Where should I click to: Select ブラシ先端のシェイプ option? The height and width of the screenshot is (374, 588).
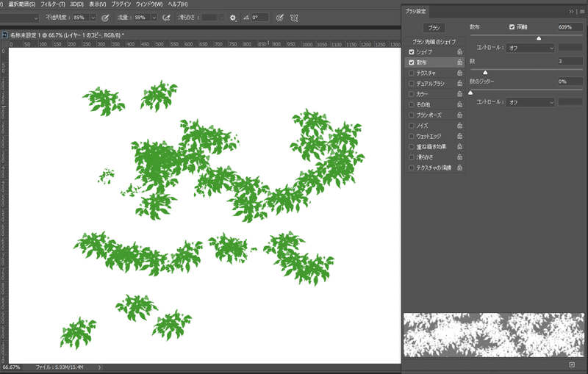(434, 42)
